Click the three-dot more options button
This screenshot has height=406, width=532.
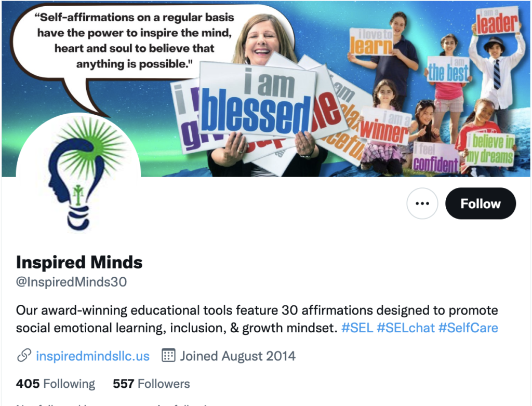pos(422,204)
